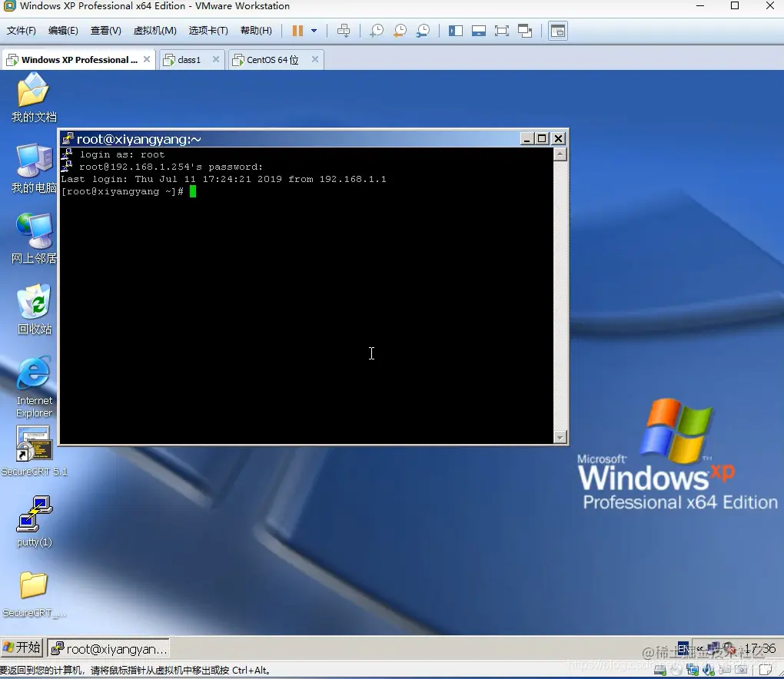Expand hidden tray icons with the chevron
The image size is (784, 679).
pos(700,649)
